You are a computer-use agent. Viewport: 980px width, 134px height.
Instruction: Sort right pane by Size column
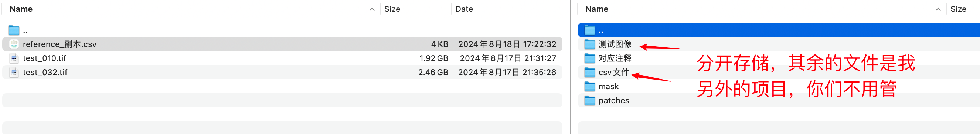(958, 9)
